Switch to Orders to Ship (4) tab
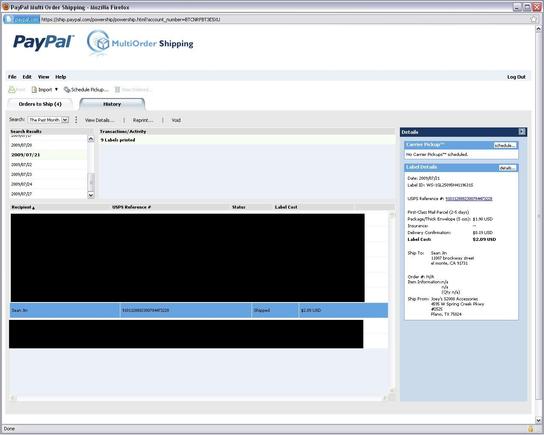Viewport: 544px width, 435px height. pos(40,104)
